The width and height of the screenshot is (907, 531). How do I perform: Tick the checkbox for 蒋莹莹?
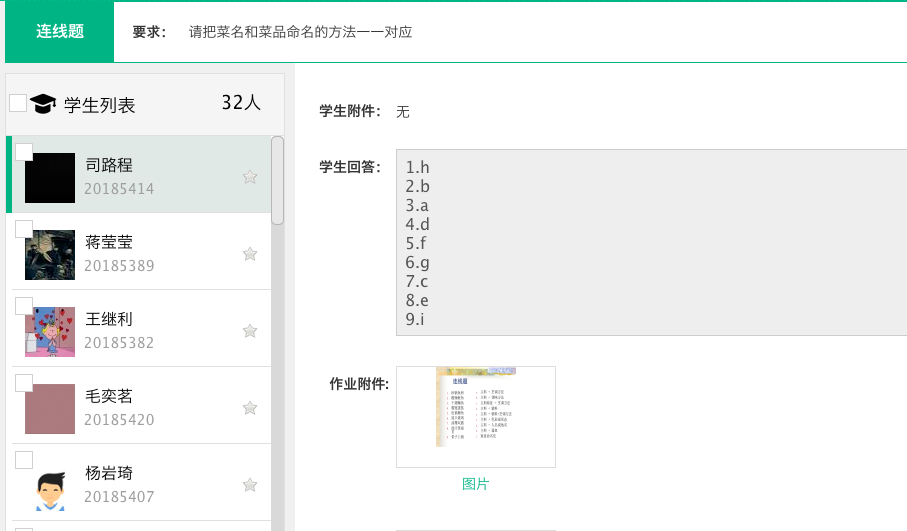tap(24, 229)
